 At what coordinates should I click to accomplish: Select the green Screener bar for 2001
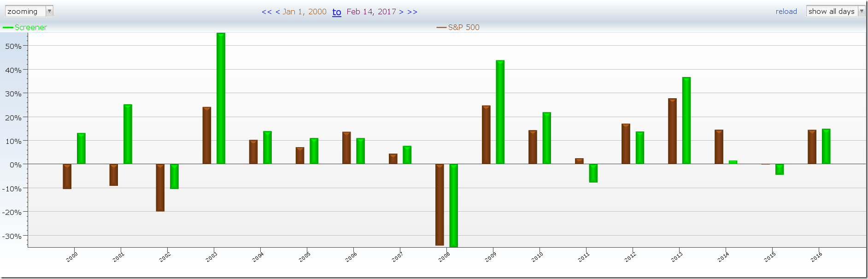(x=128, y=134)
